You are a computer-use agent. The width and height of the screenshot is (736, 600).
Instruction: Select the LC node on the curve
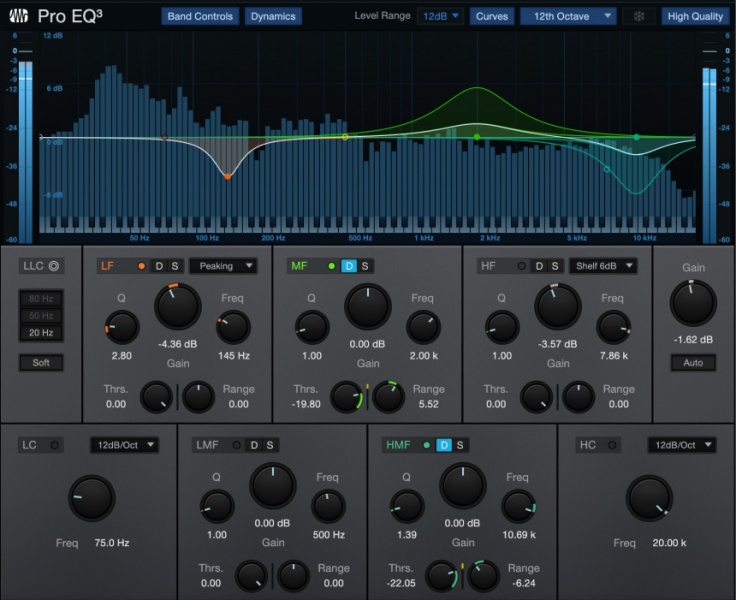click(x=165, y=137)
